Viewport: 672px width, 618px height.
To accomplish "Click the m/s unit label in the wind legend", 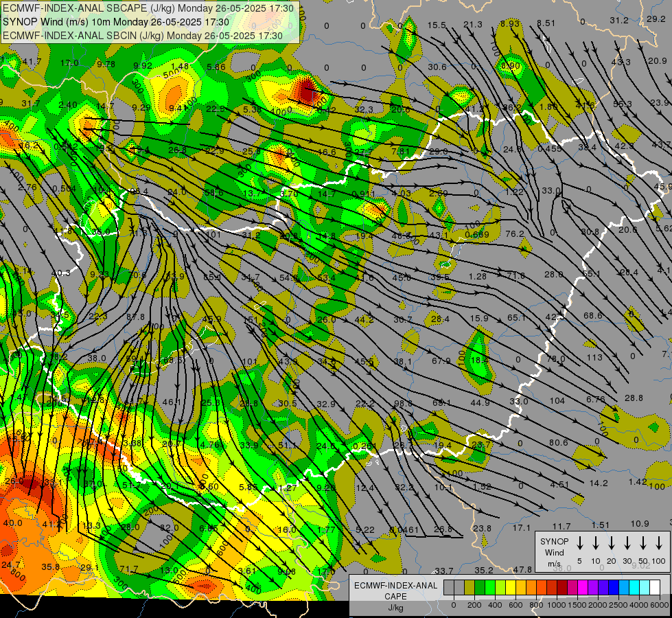I will coord(554,564).
